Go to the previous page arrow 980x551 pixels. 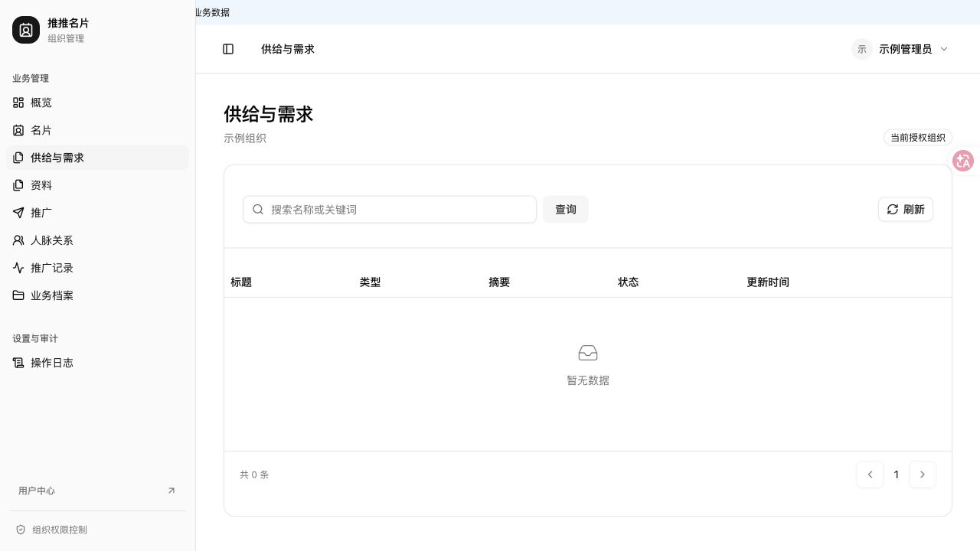870,474
